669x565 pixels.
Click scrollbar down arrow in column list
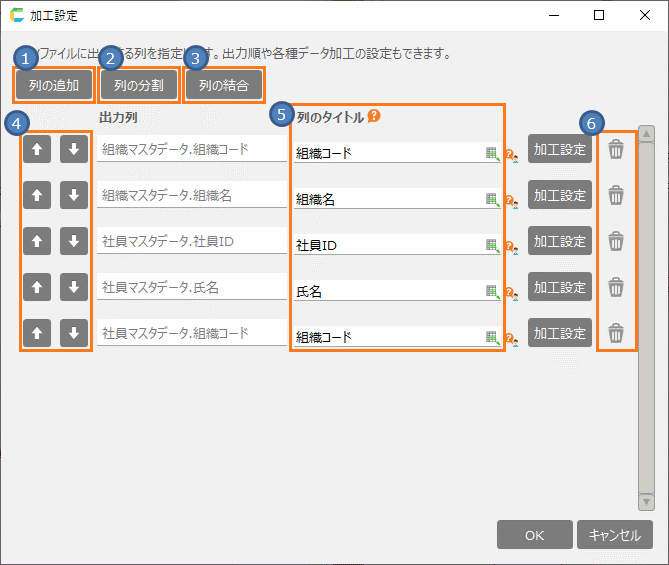point(646,501)
